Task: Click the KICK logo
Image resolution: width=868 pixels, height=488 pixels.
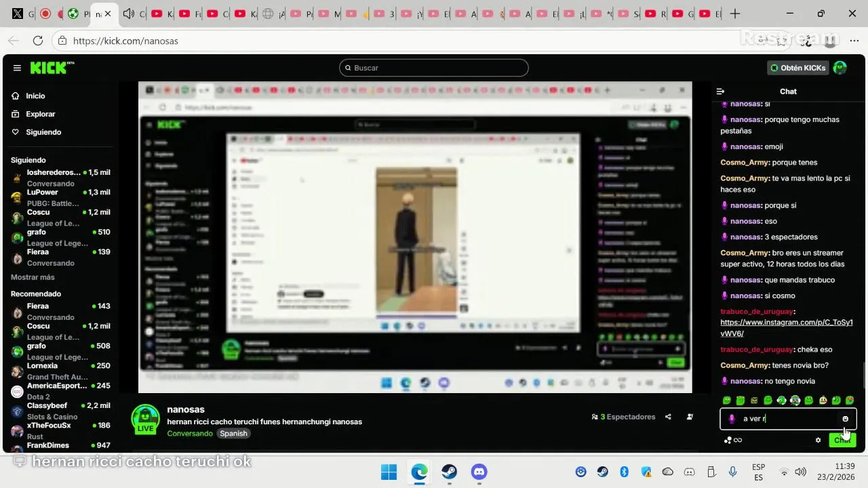Action: [x=52, y=68]
